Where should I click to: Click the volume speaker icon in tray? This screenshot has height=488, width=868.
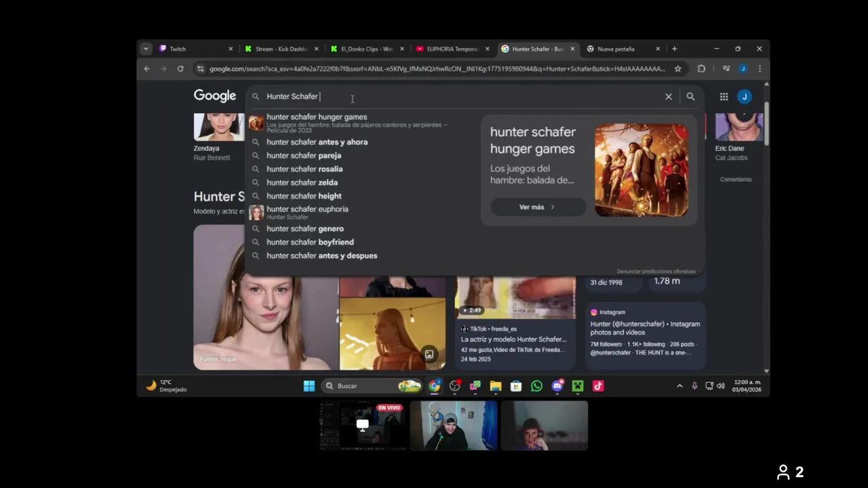720,386
